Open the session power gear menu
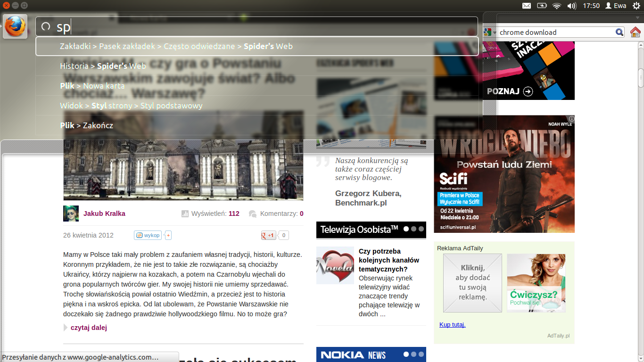 coord(636,6)
